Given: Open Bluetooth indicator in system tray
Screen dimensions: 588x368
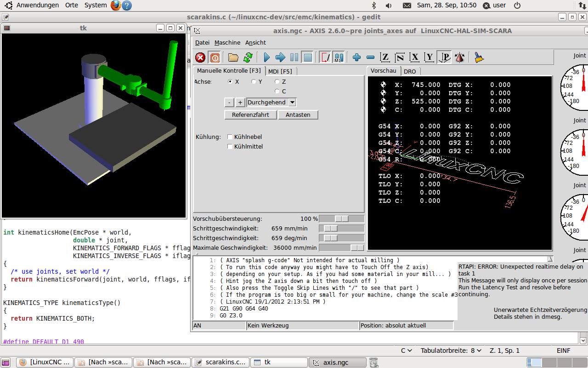Looking at the screenshot, I should pos(374,6).
